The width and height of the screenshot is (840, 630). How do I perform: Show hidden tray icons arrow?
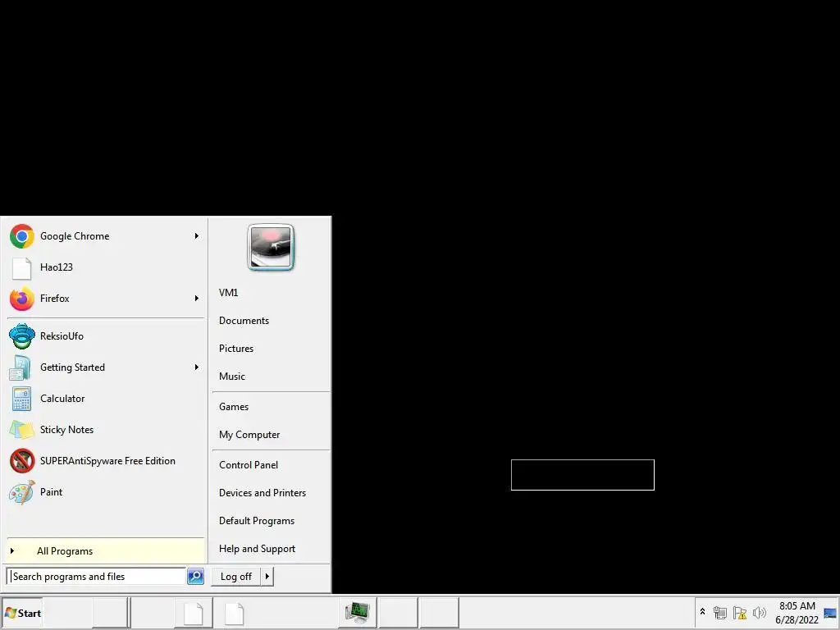click(x=702, y=612)
